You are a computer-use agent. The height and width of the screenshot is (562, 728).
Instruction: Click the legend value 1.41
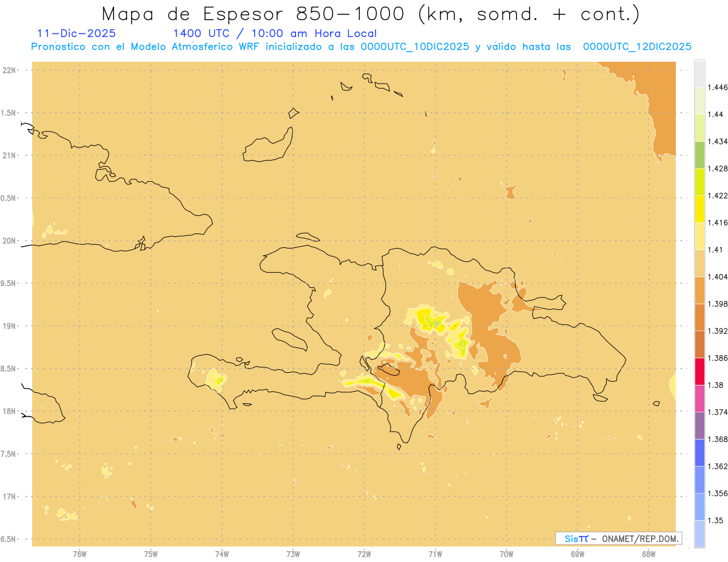click(x=716, y=250)
